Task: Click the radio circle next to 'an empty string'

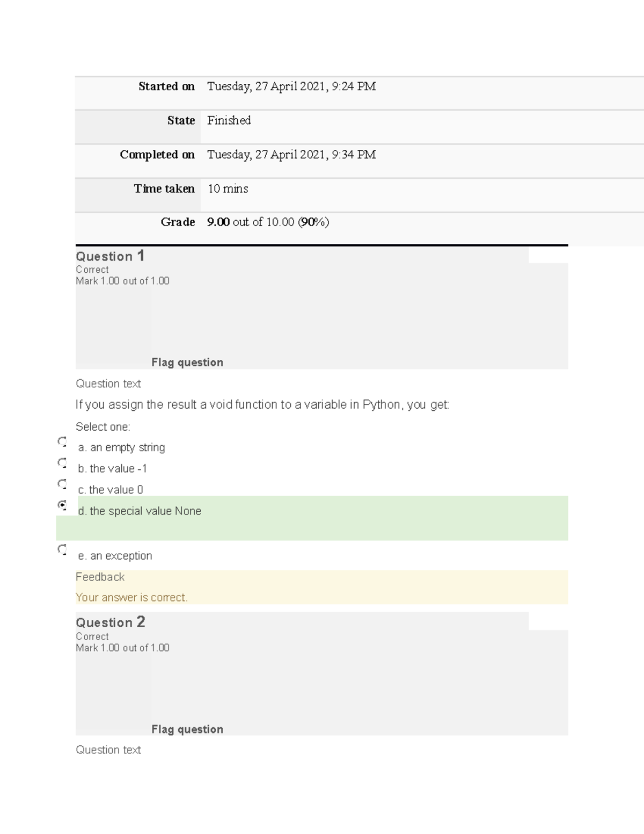Action: (61, 441)
